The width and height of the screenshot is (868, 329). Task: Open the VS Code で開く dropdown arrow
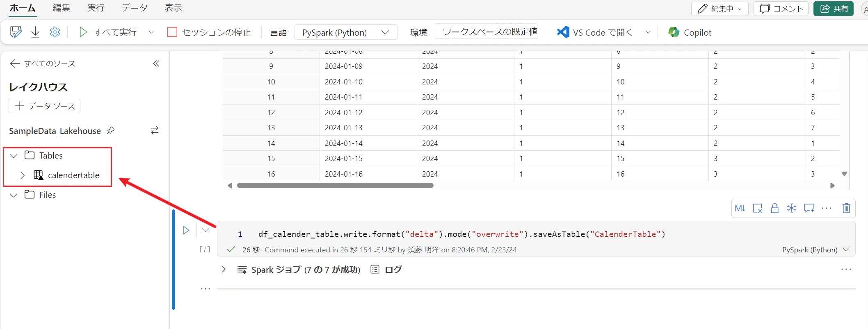coord(648,32)
